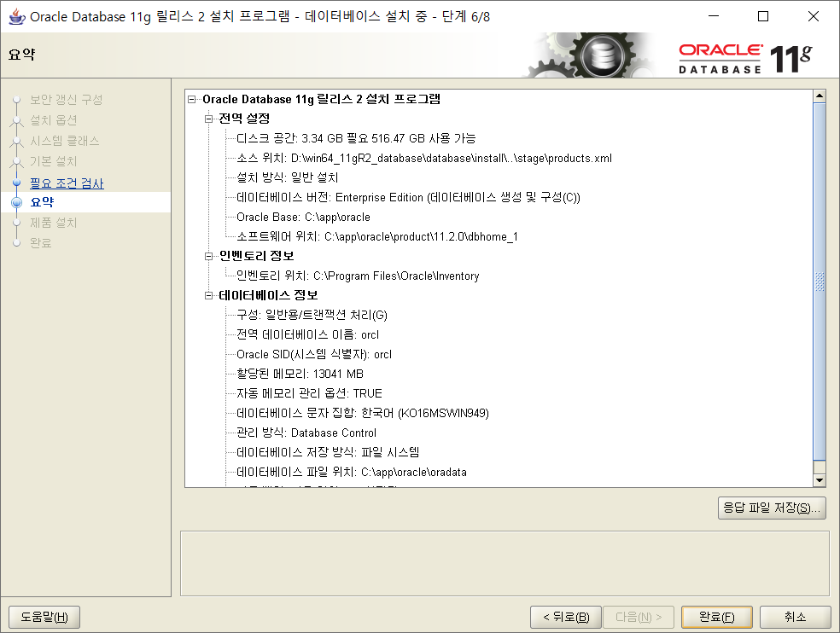Screen dimensions: 840x633
Task: Select the 관리 방식: Database Control row
Action: tap(306, 433)
